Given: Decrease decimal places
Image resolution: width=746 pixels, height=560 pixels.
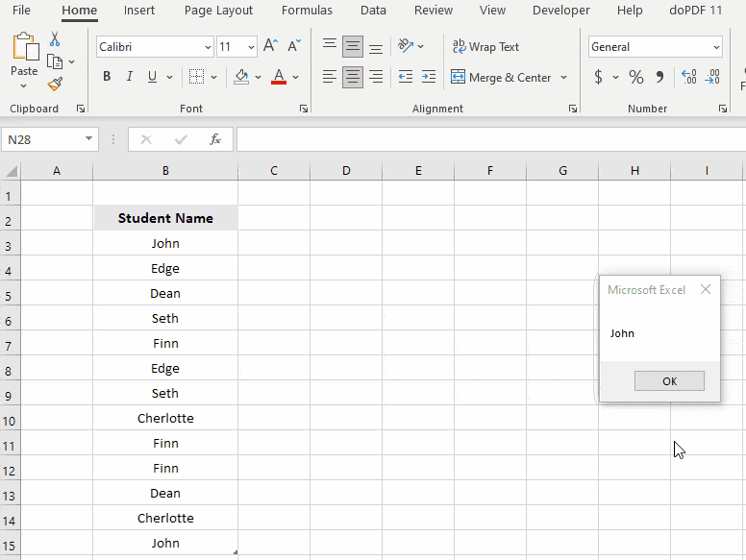Looking at the screenshot, I should (x=712, y=77).
